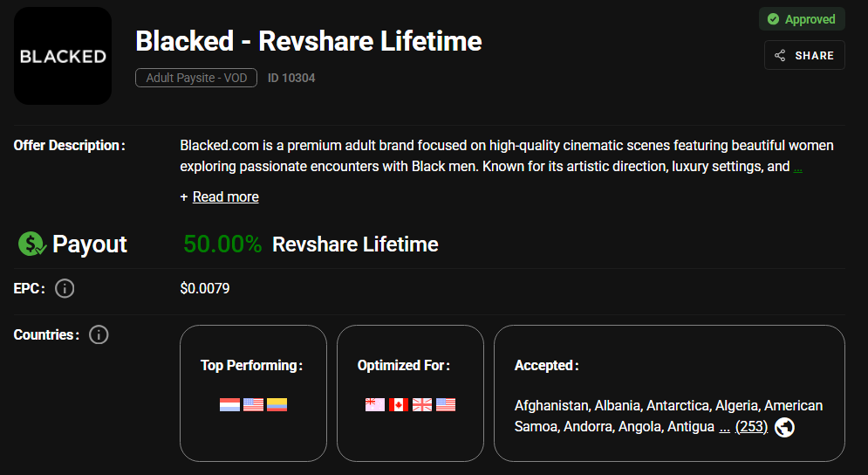Expand accepted countries via (253) link
Screen dimensions: 868x475
coord(751,427)
